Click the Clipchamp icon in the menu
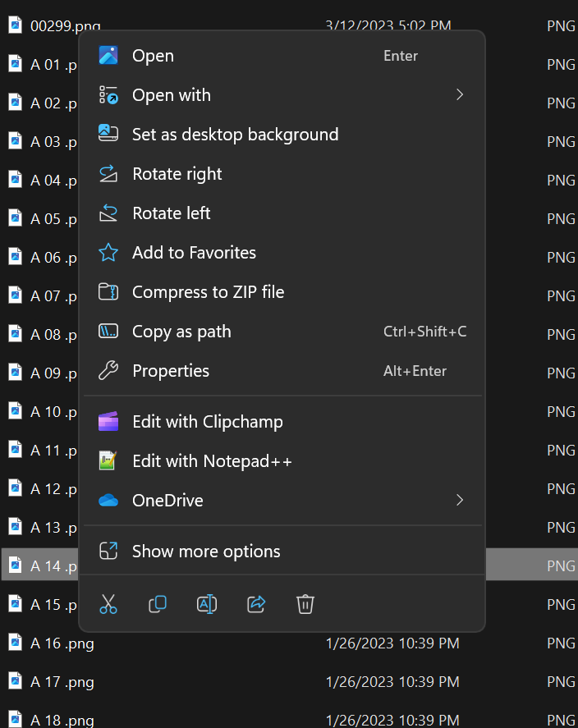Viewport: 578px width, 728px height. (108, 421)
